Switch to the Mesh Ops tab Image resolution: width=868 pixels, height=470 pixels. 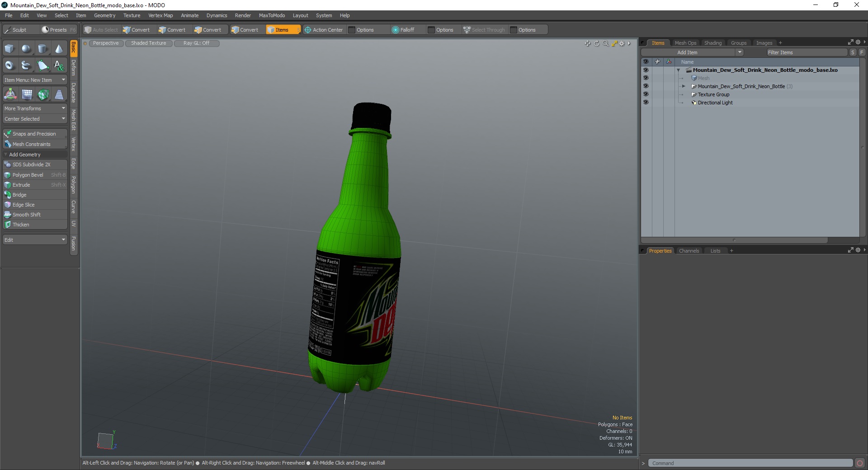click(x=685, y=43)
